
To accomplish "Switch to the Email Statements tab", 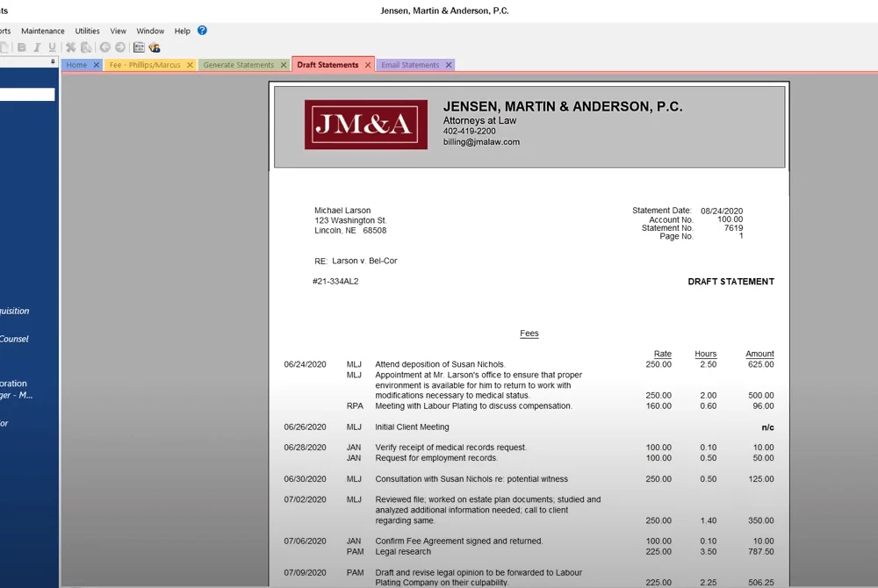I will pos(410,65).
